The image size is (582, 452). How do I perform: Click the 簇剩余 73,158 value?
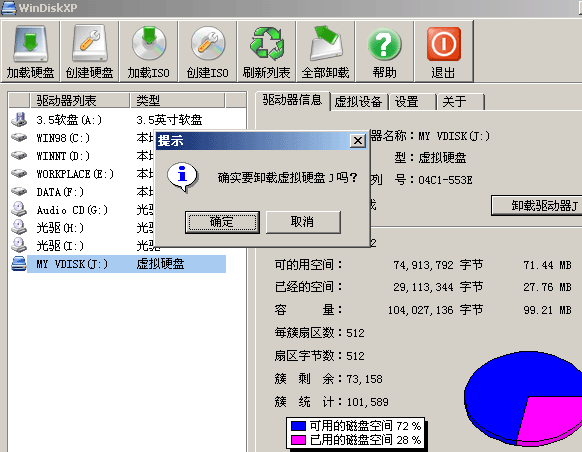[x=364, y=379]
